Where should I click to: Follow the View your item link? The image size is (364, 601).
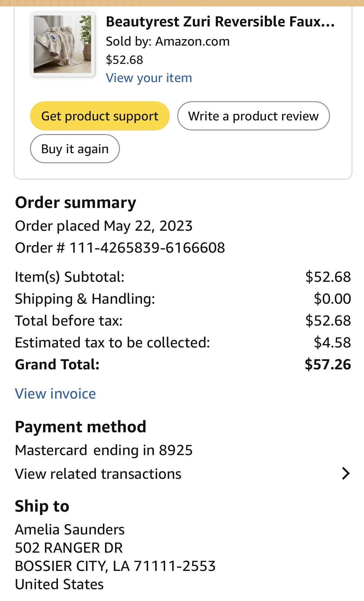click(x=149, y=78)
